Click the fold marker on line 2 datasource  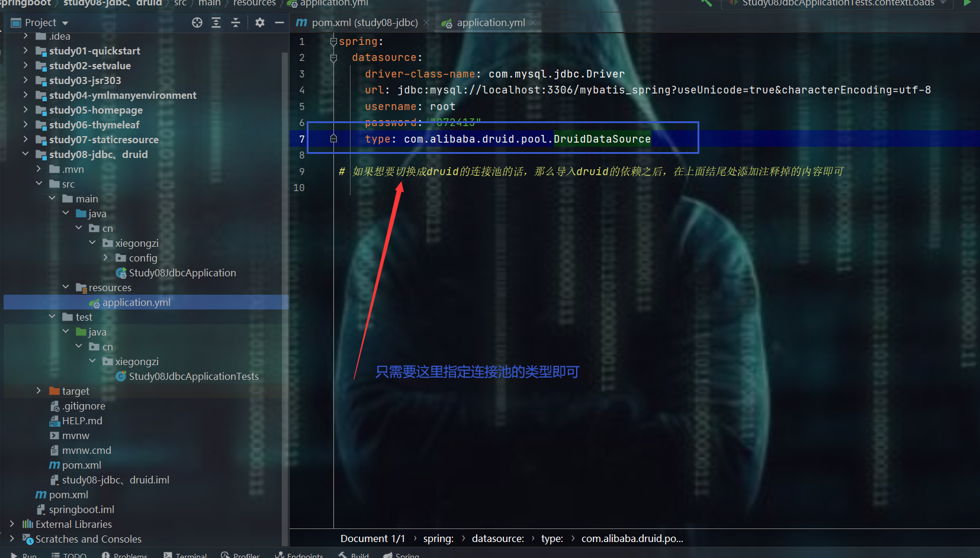pos(333,57)
